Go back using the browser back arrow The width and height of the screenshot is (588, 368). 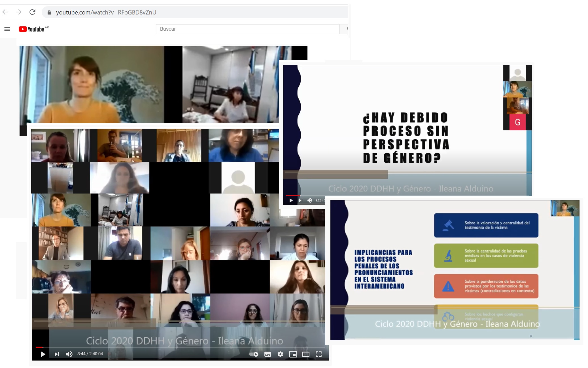coord(5,12)
